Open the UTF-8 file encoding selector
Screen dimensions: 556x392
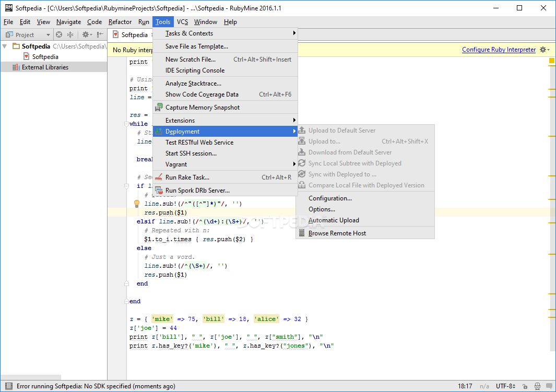tap(505, 386)
